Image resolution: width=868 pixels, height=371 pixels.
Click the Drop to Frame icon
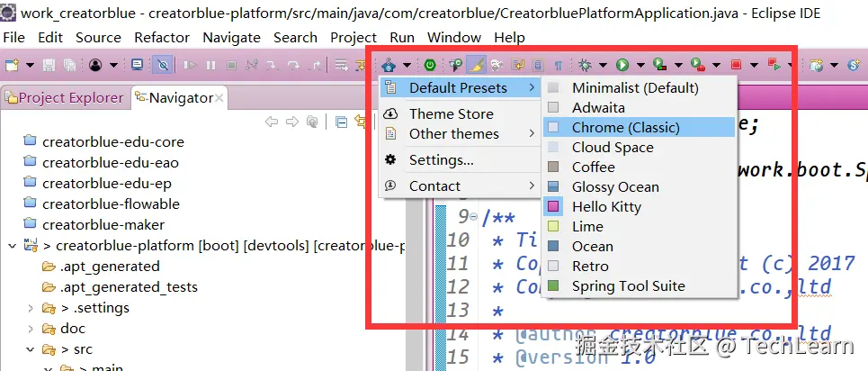click(x=342, y=66)
